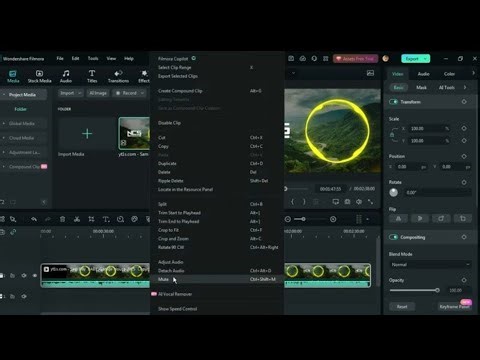Click the color palette icon in timeline toolbar

point(134,219)
